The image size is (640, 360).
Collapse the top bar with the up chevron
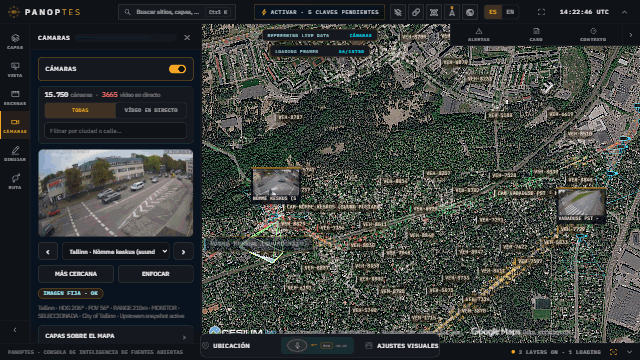click(624, 12)
